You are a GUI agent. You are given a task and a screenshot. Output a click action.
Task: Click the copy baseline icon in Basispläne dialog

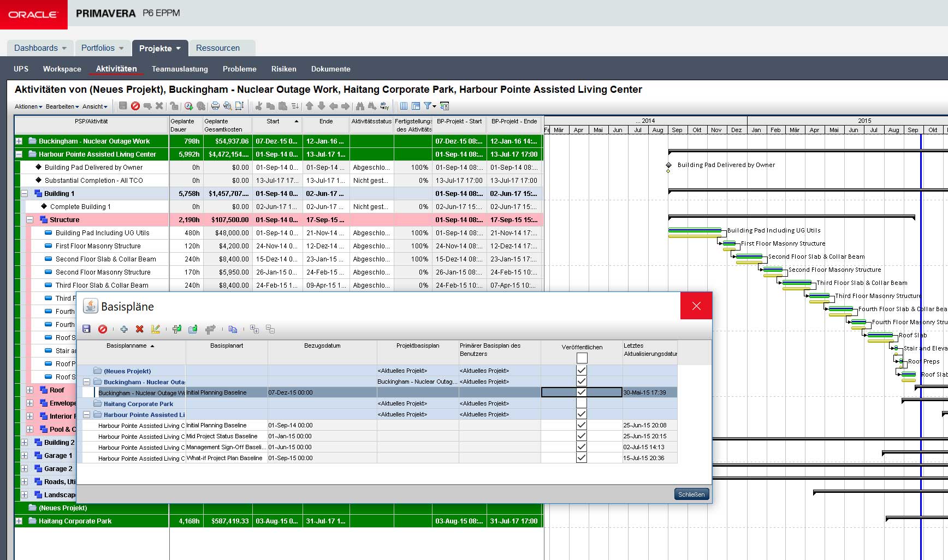click(233, 329)
